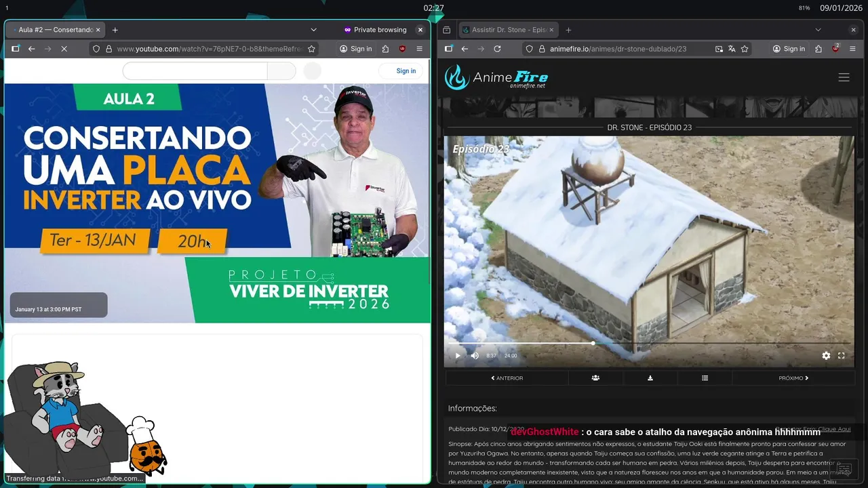Click uBlock icon with badge 2

835,49
